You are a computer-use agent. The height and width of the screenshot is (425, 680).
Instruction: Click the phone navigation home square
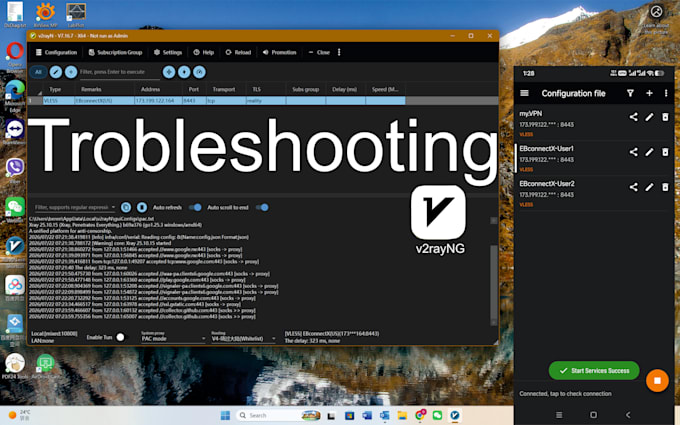594,415
